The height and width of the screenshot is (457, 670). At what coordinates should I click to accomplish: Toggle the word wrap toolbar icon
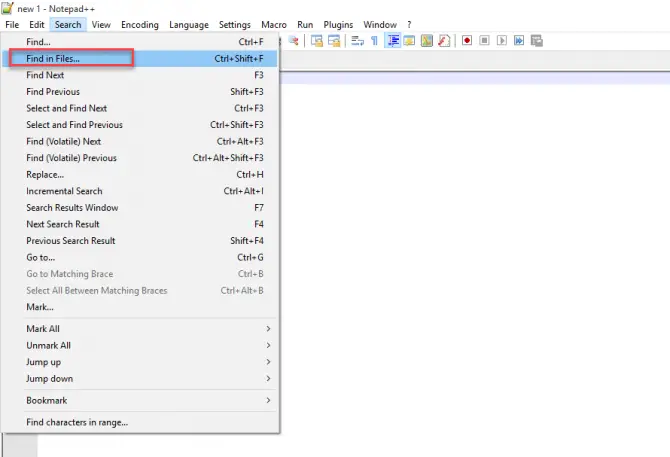(x=357, y=41)
